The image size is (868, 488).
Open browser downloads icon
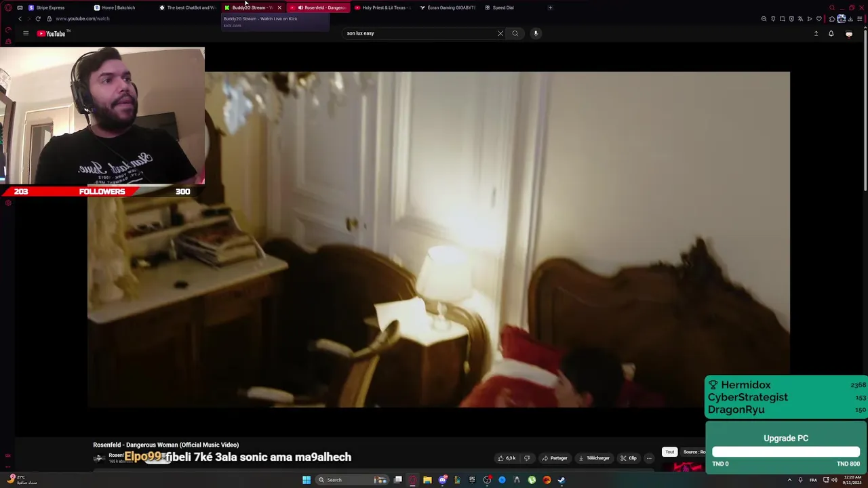point(851,18)
